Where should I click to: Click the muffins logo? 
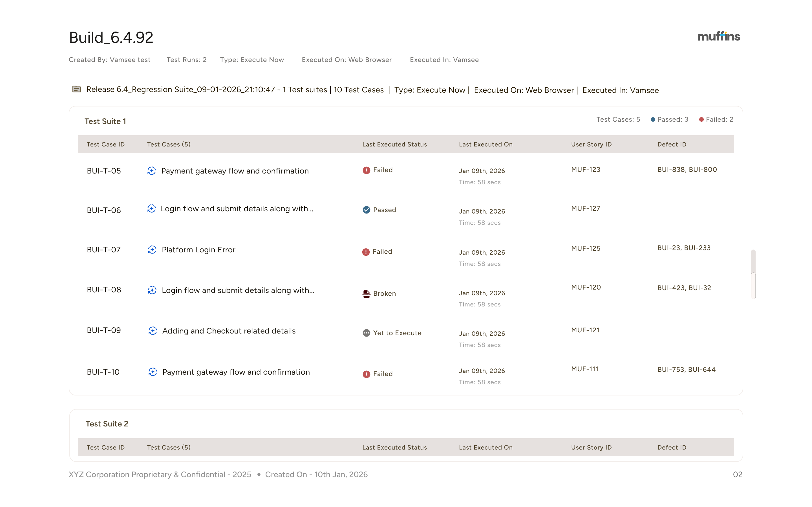pyautogui.click(x=718, y=36)
